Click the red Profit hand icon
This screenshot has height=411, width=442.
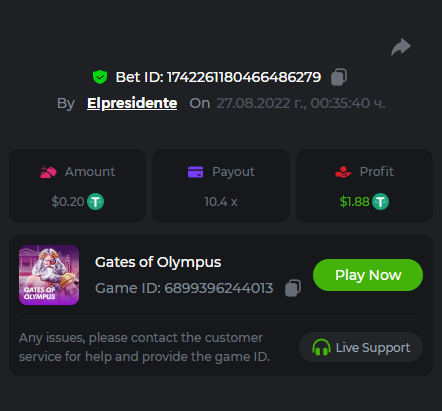343,172
